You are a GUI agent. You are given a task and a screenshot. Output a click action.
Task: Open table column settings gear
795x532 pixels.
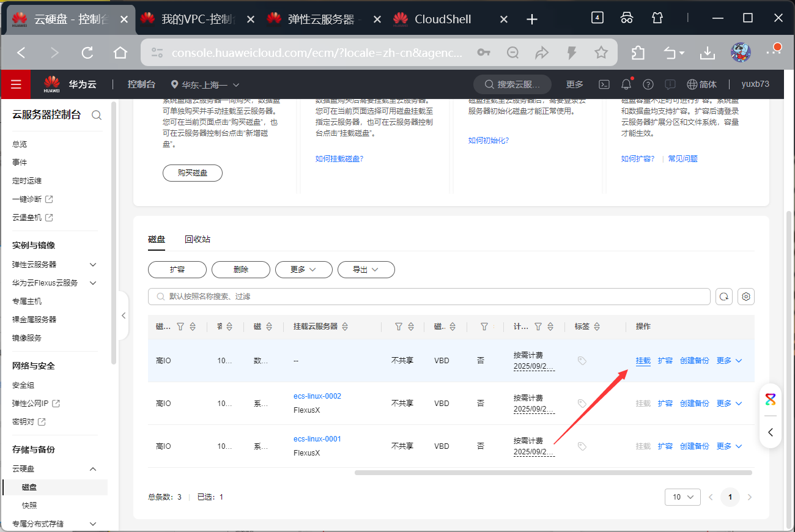pos(746,297)
